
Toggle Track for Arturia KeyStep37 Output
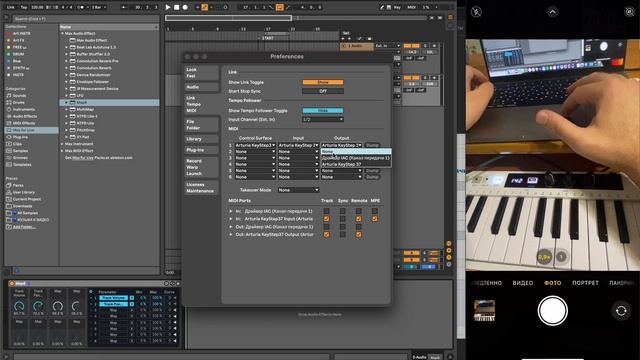[326, 234]
